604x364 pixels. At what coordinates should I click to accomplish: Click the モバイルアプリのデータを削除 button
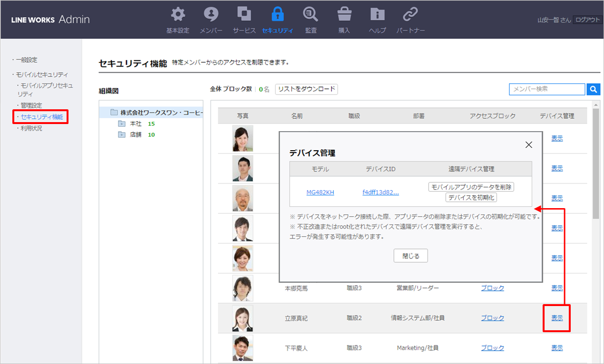click(471, 187)
